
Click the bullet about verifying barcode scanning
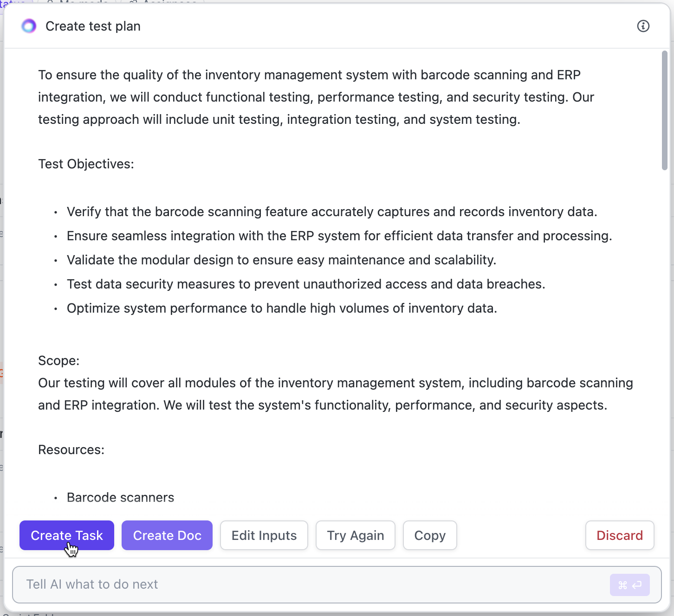331,212
